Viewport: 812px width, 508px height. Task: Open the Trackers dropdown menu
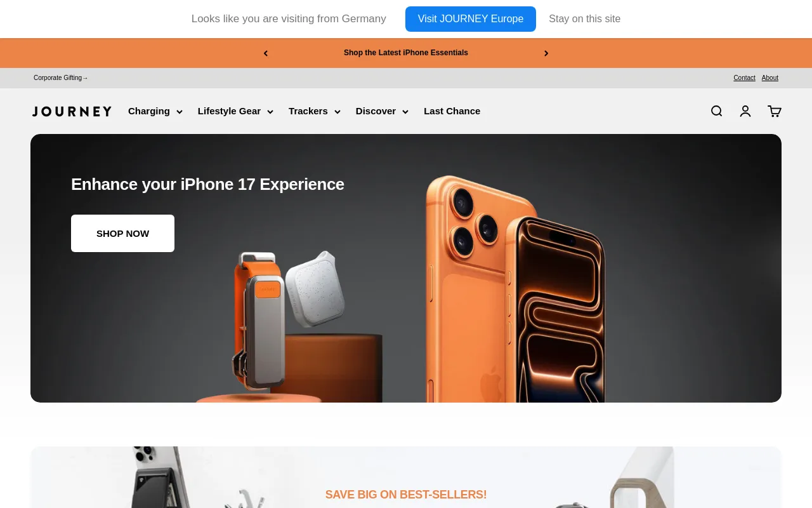[315, 111]
